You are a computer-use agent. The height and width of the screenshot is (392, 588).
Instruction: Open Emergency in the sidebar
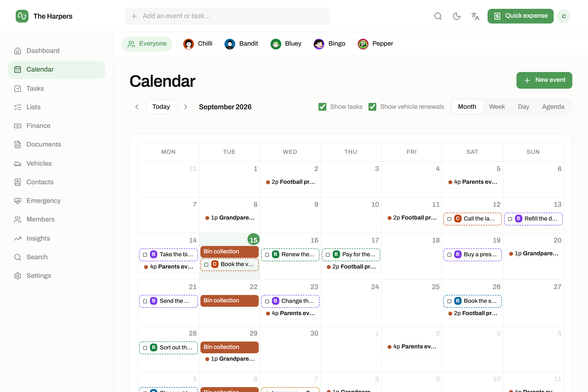pos(57,201)
